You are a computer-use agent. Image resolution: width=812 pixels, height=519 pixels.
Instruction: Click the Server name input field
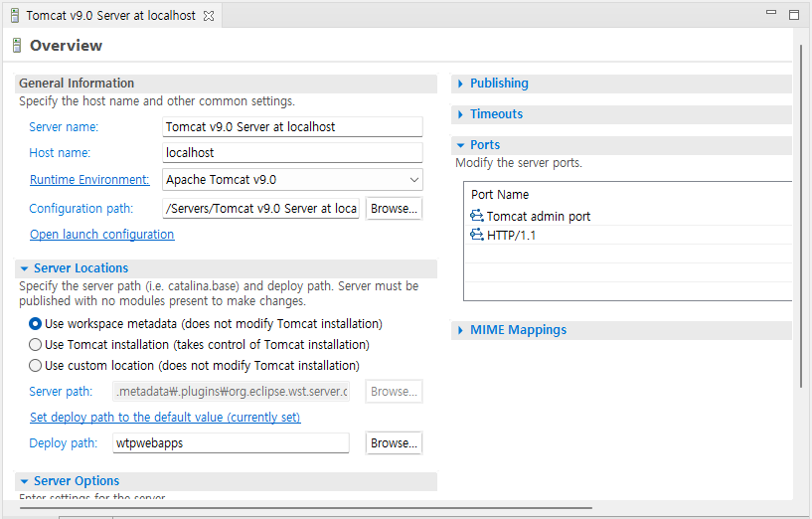(x=292, y=127)
